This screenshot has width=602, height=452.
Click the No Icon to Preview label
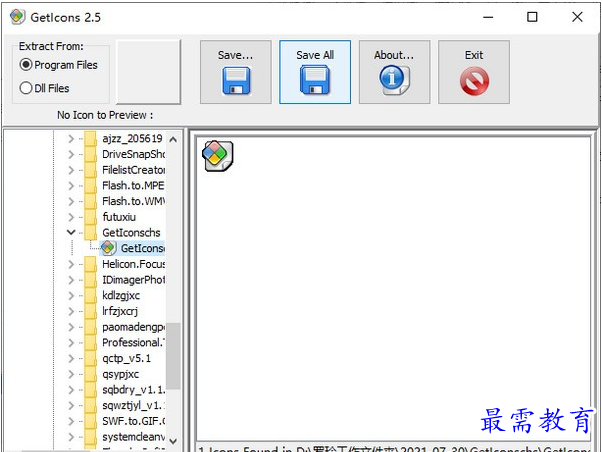tap(105, 115)
